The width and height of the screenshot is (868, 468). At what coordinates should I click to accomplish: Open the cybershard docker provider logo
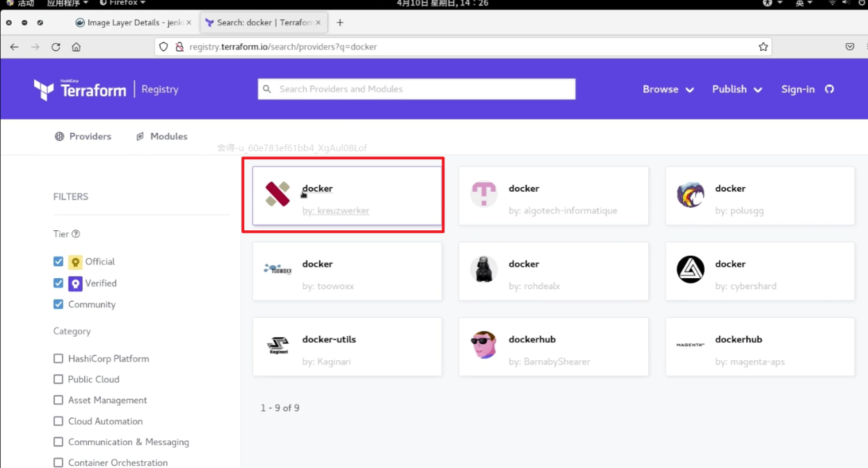coord(690,269)
